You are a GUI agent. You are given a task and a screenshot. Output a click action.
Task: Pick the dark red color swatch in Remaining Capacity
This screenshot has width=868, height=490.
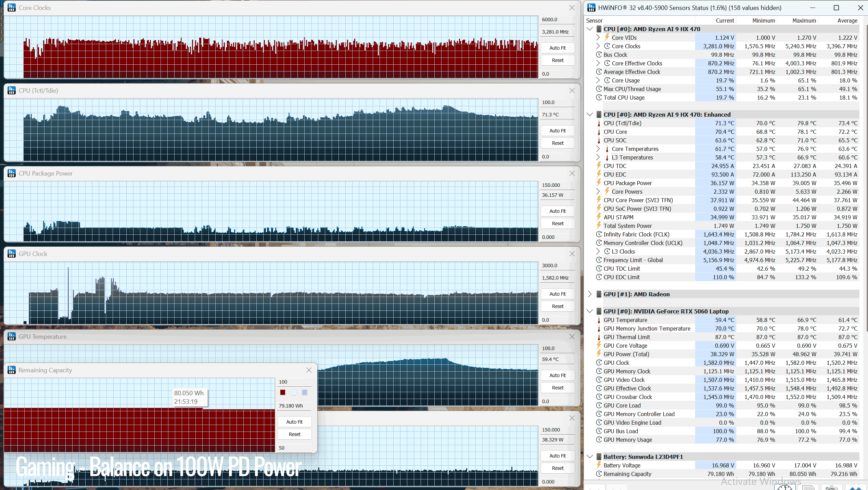(x=283, y=392)
